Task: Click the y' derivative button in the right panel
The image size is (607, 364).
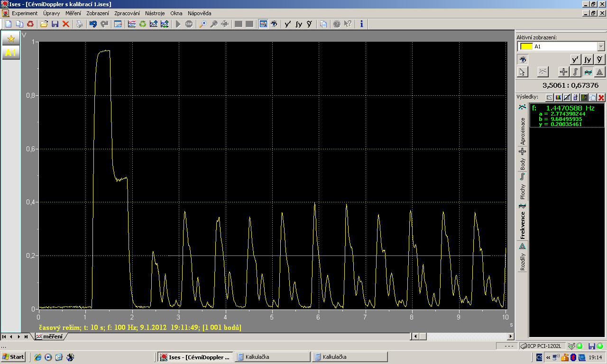Action: point(575,59)
